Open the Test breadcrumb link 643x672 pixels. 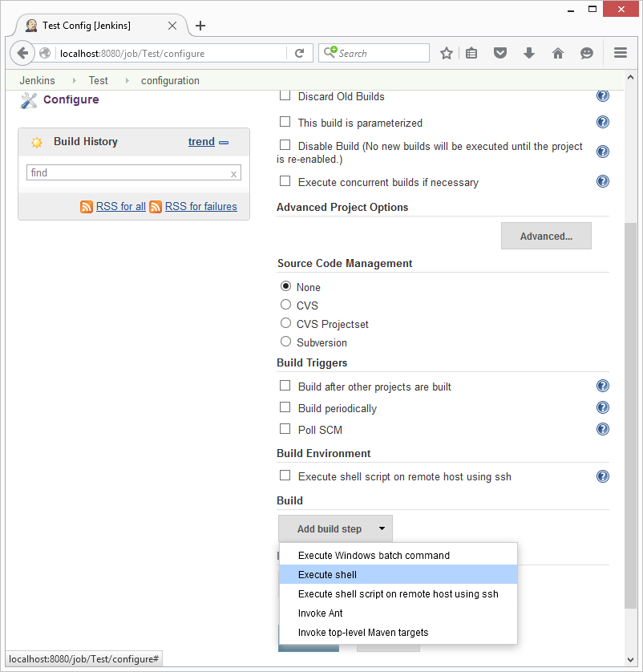point(98,80)
